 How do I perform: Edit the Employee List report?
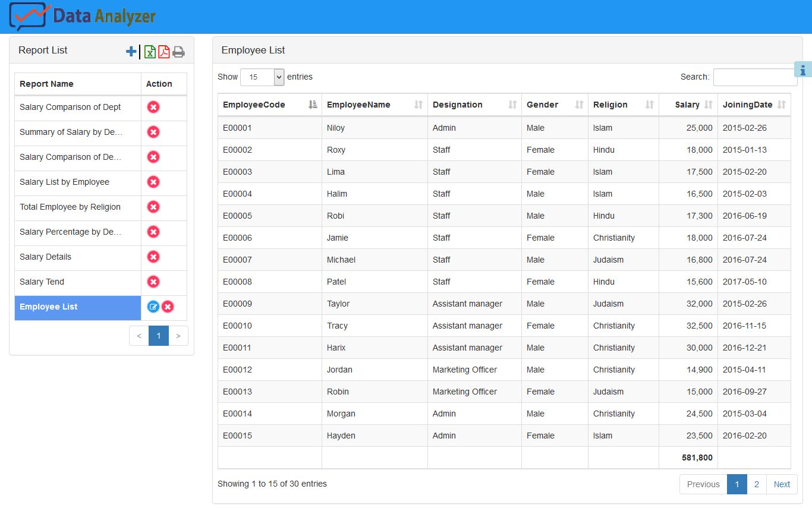tap(153, 307)
